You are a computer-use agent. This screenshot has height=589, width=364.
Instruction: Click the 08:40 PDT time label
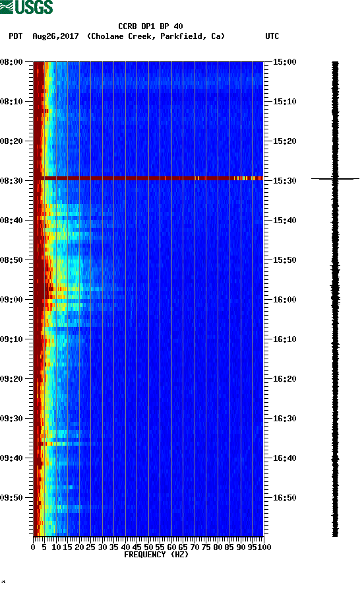11,221
